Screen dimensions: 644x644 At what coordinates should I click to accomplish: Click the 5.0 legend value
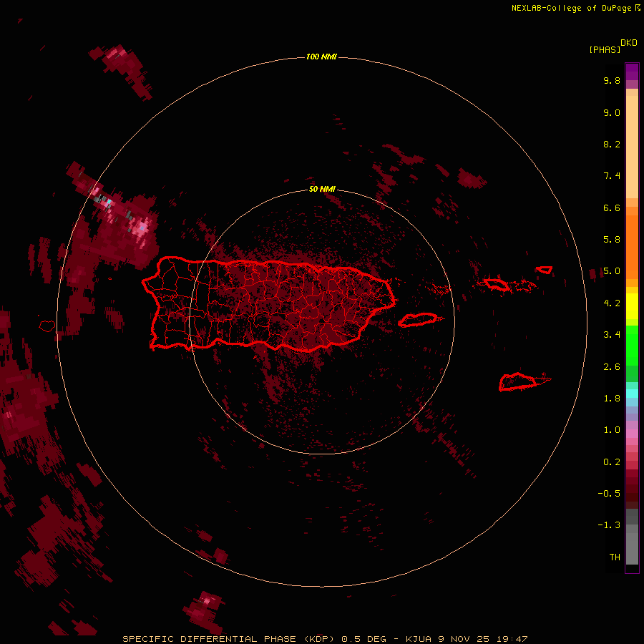coord(612,271)
